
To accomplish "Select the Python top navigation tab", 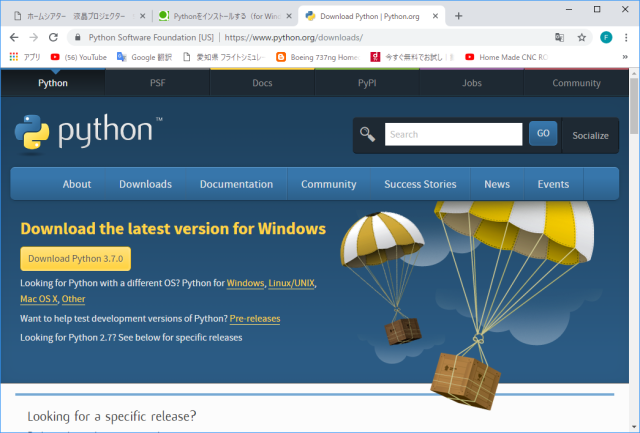I will click(53, 83).
